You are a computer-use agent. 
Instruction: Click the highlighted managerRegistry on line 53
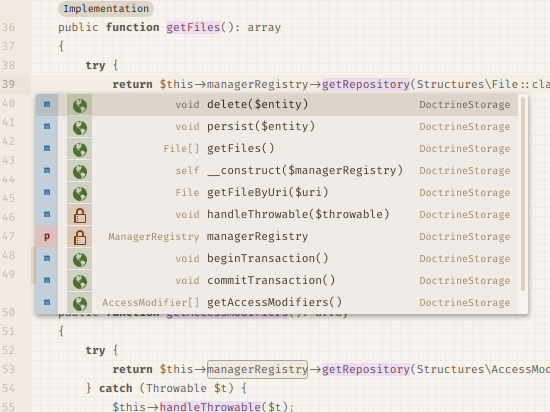tap(257, 369)
